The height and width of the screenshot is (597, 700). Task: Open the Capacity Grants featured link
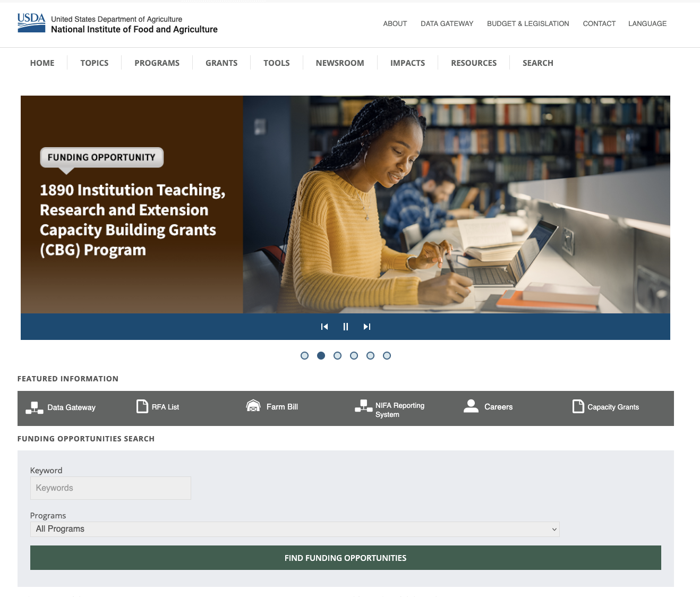[x=613, y=407]
